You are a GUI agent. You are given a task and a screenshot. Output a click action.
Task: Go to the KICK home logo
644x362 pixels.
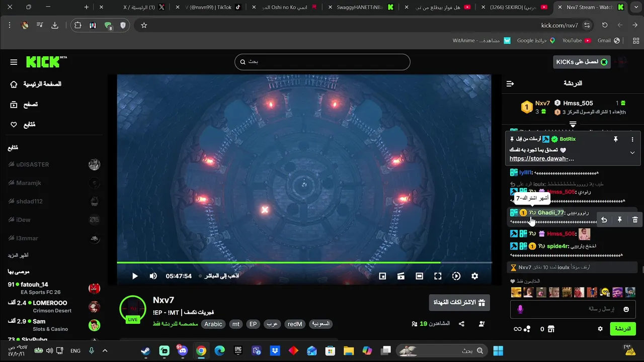point(46,61)
